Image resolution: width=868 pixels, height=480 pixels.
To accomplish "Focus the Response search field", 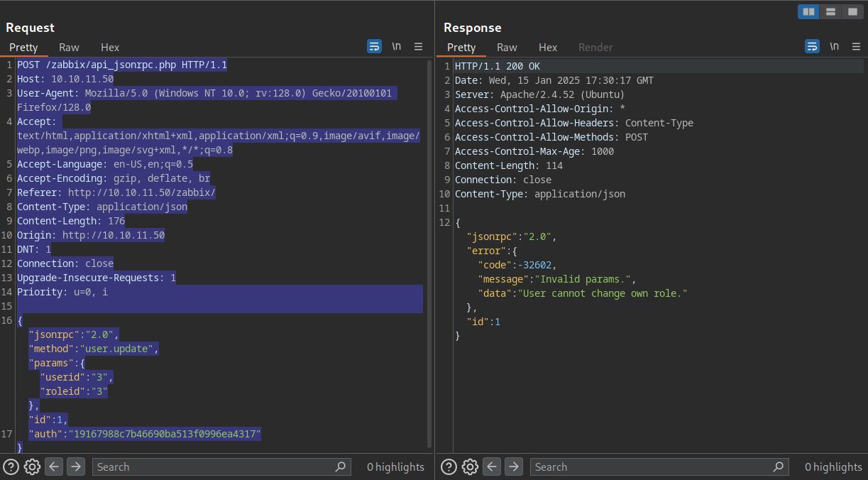I will click(653, 467).
